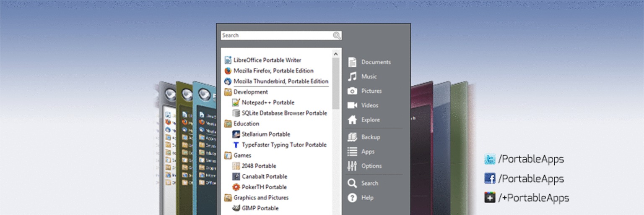Select '2048 Portable' text
The height and width of the screenshot is (215, 644).
click(259, 166)
